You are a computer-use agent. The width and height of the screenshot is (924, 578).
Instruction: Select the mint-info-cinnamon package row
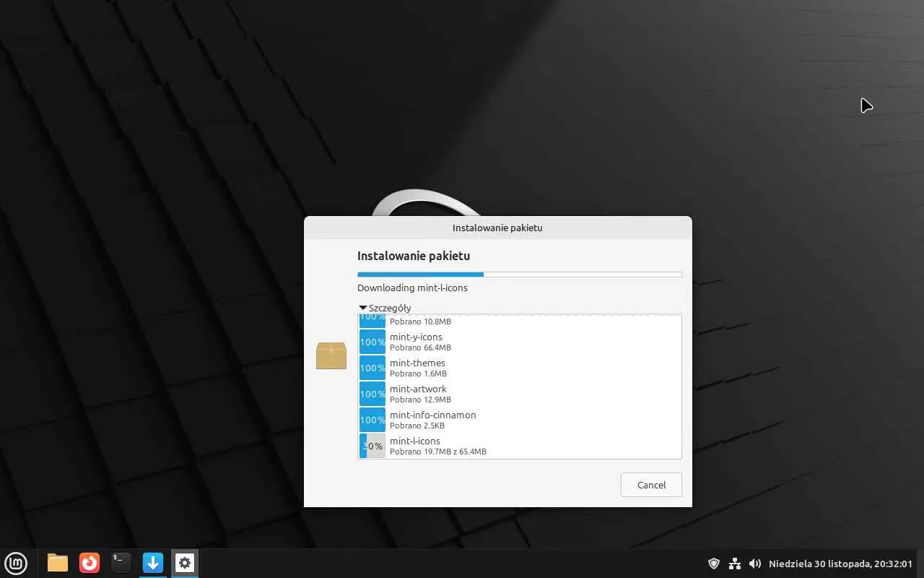(520, 420)
